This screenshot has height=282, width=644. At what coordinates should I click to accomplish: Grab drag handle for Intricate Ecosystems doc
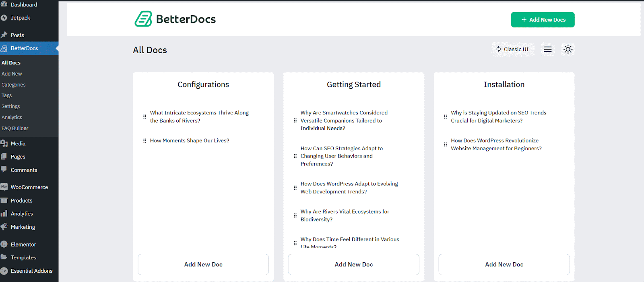click(144, 117)
